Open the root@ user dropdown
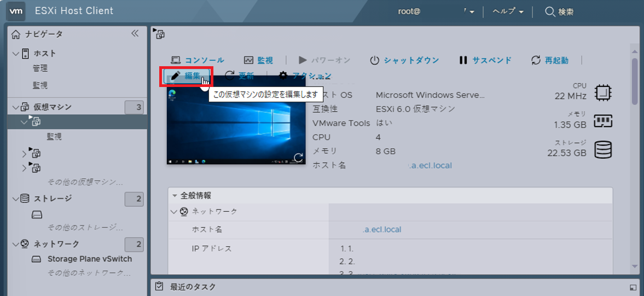This screenshot has width=644, height=296. point(436,11)
